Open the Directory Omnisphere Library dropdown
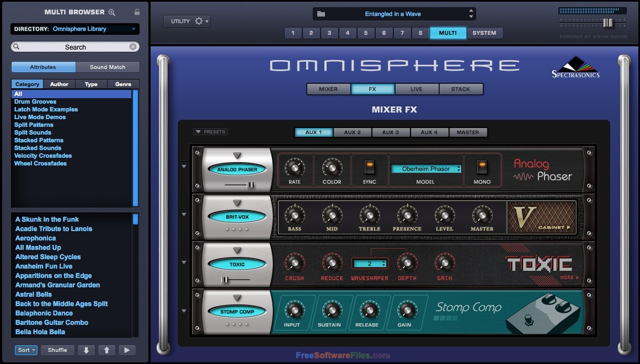This screenshot has height=364, width=640. coord(75,29)
